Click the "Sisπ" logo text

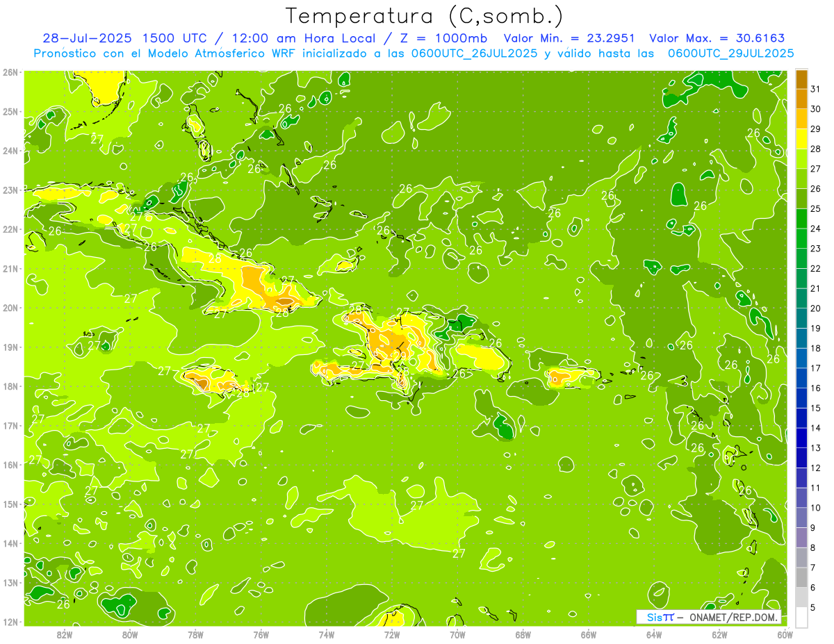[660, 618]
